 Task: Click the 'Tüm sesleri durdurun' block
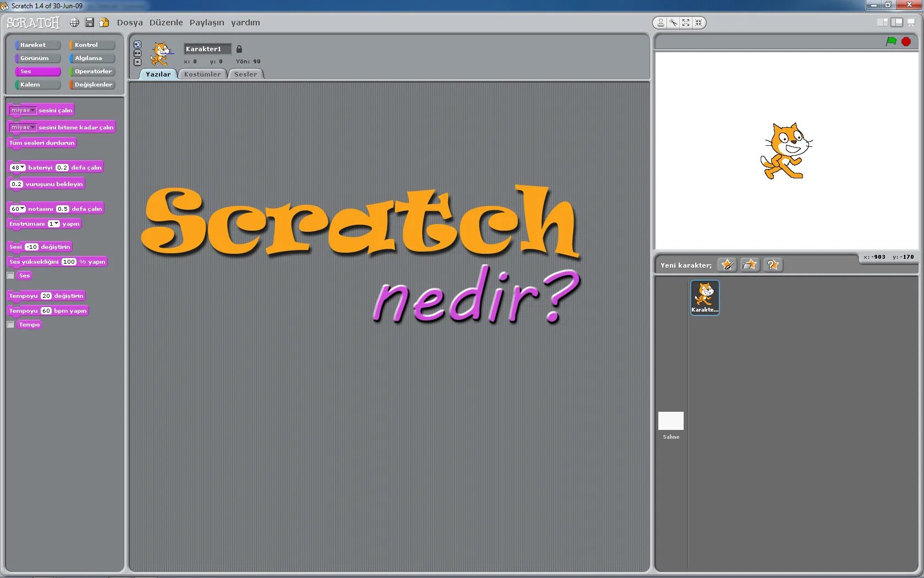42,143
